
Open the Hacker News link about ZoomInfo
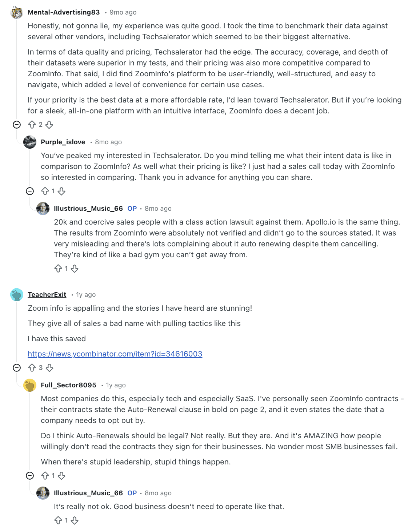115,354
